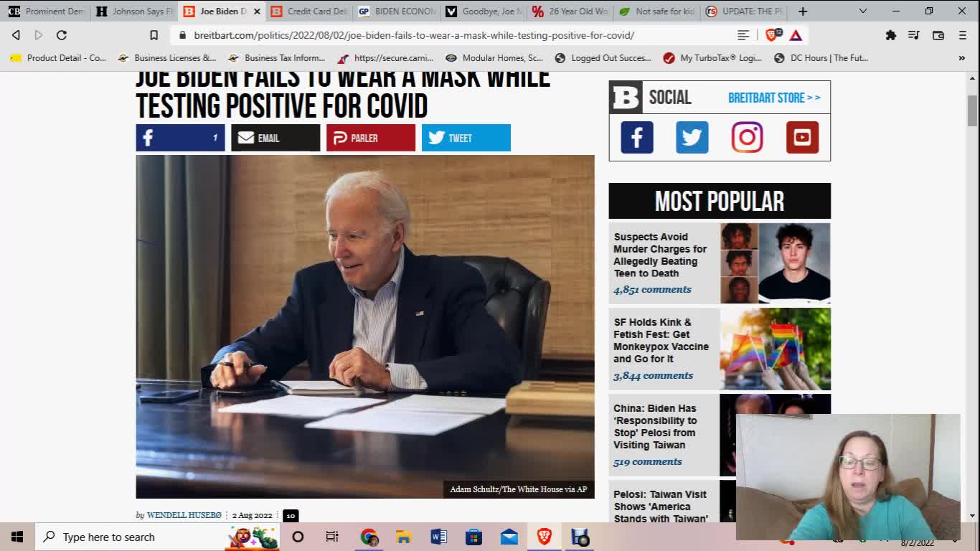Open Breitbart's Instagram from Social box
This screenshot has width=980, height=551.
point(747,137)
